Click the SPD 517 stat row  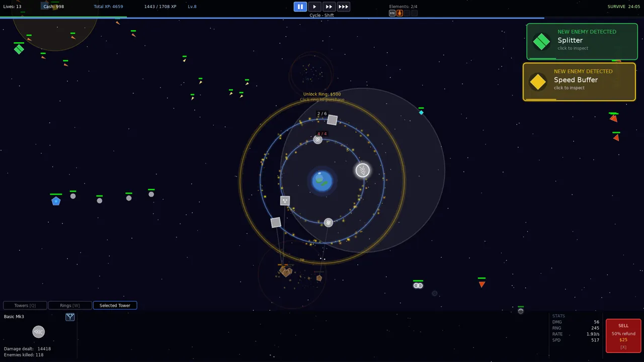click(x=576, y=340)
